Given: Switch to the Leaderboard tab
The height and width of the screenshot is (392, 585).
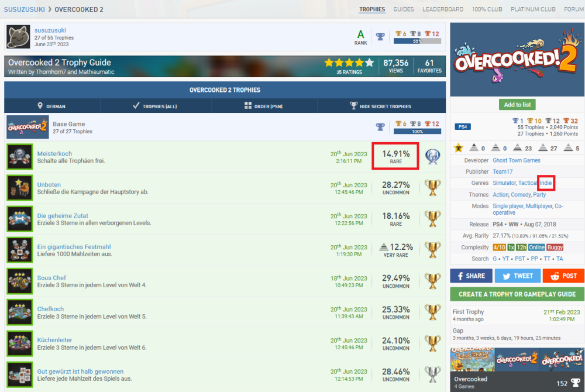Looking at the screenshot, I should [443, 9].
